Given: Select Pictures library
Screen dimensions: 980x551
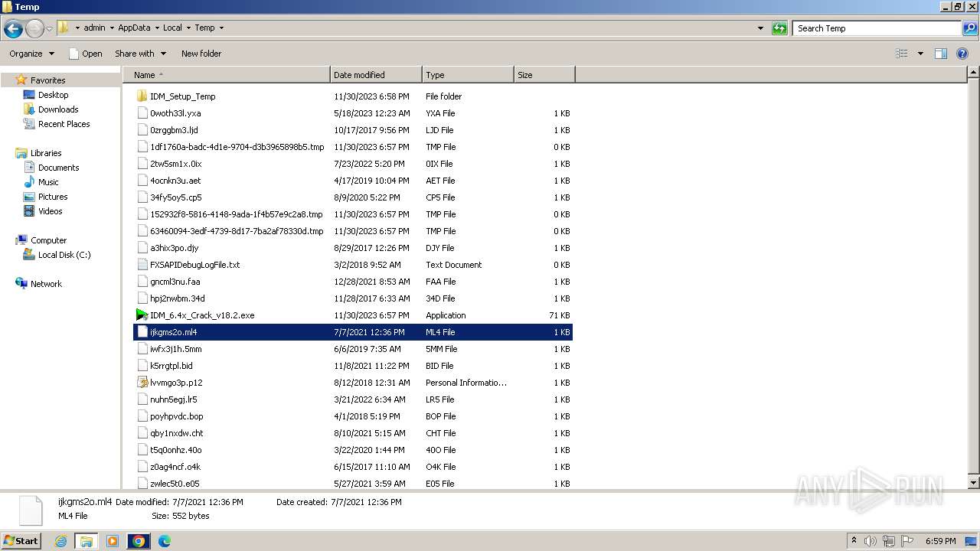Looking at the screenshot, I should click(53, 197).
